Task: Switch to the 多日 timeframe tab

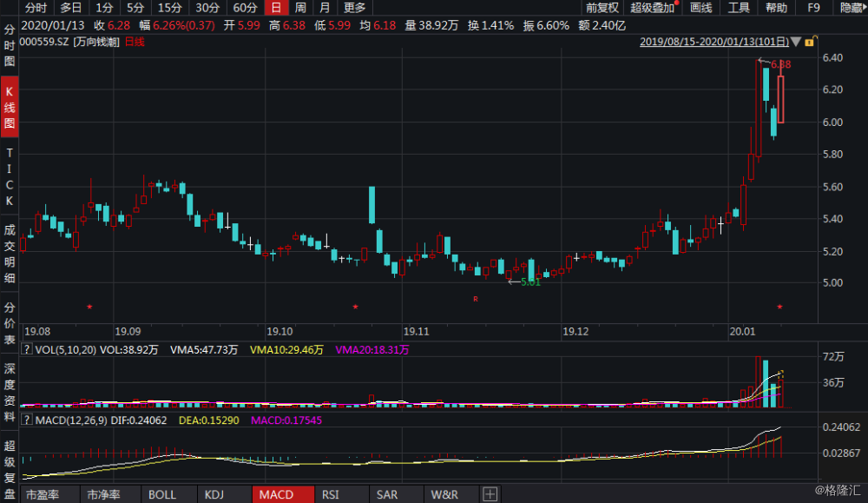Action: (x=70, y=8)
